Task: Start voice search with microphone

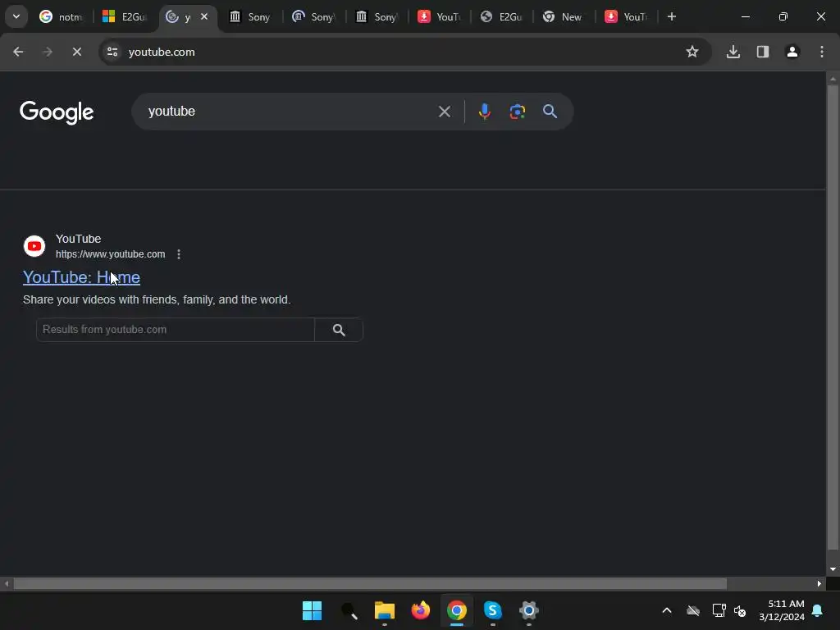Action: [x=484, y=112]
